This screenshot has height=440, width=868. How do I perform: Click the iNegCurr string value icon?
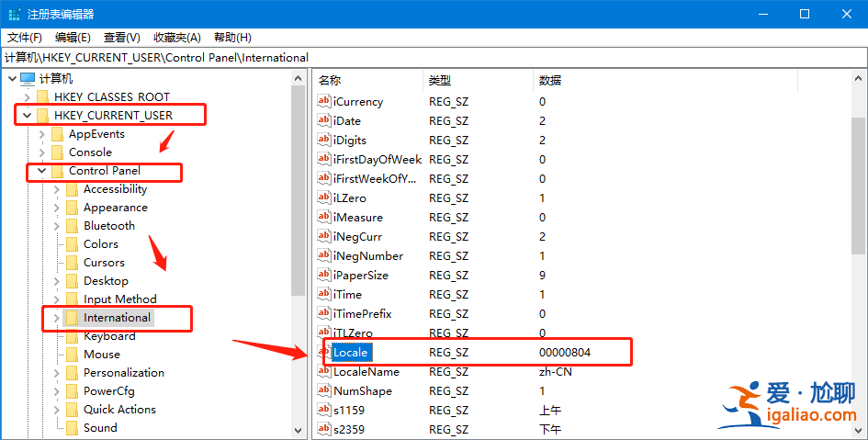(x=324, y=236)
